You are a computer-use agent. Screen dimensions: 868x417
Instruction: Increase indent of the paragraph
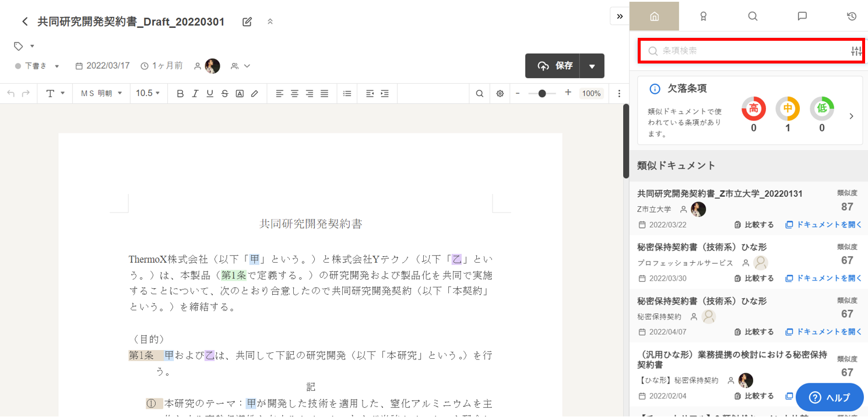(385, 93)
